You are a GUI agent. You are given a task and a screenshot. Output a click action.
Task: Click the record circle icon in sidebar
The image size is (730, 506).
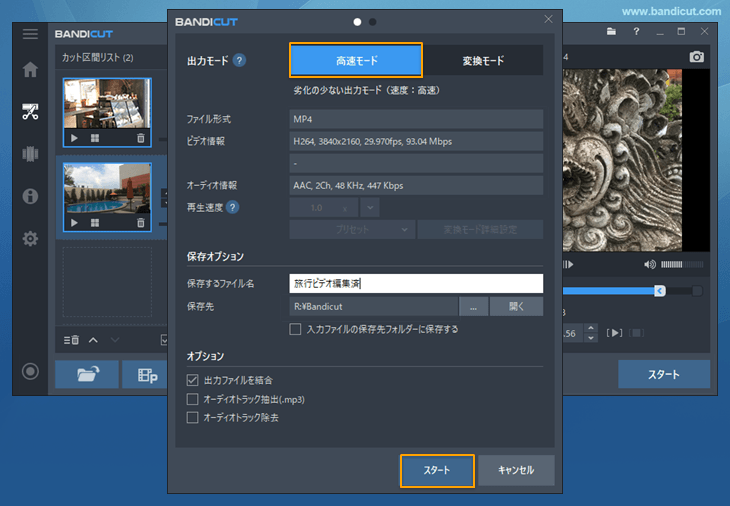point(30,371)
